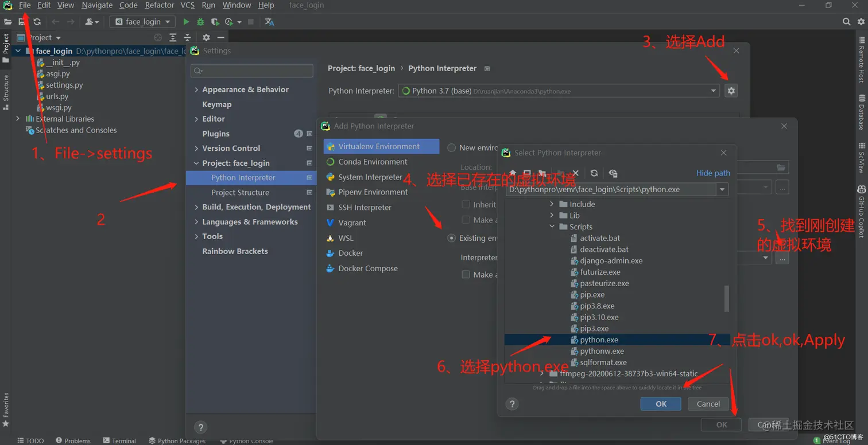Open the Python Interpreter combo box

pyautogui.click(x=559, y=91)
